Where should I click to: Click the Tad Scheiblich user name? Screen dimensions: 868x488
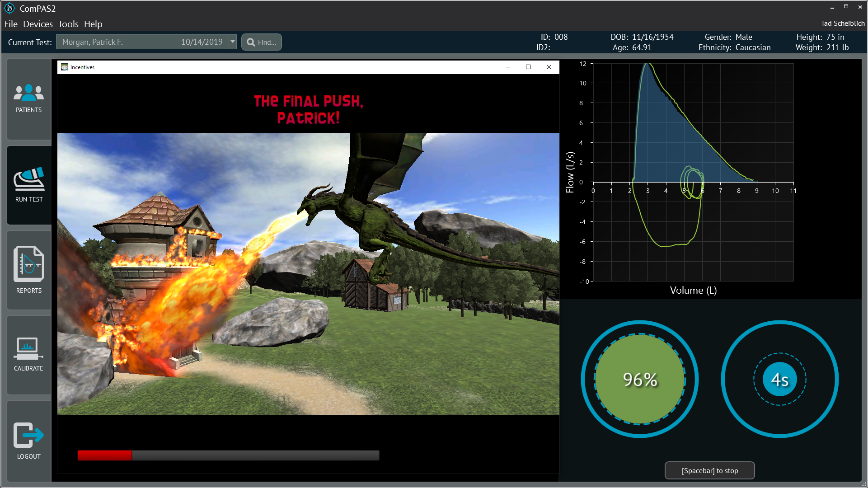[843, 23]
